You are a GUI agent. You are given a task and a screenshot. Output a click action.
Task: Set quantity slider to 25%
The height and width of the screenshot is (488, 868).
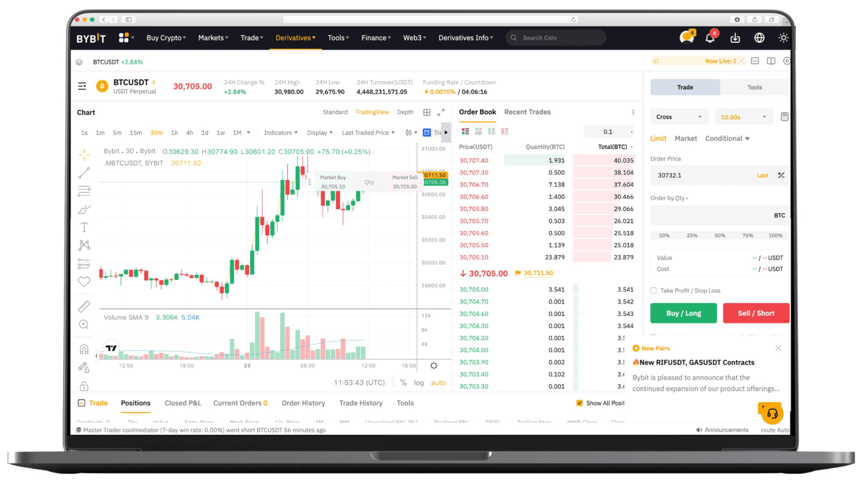[x=692, y=235]
